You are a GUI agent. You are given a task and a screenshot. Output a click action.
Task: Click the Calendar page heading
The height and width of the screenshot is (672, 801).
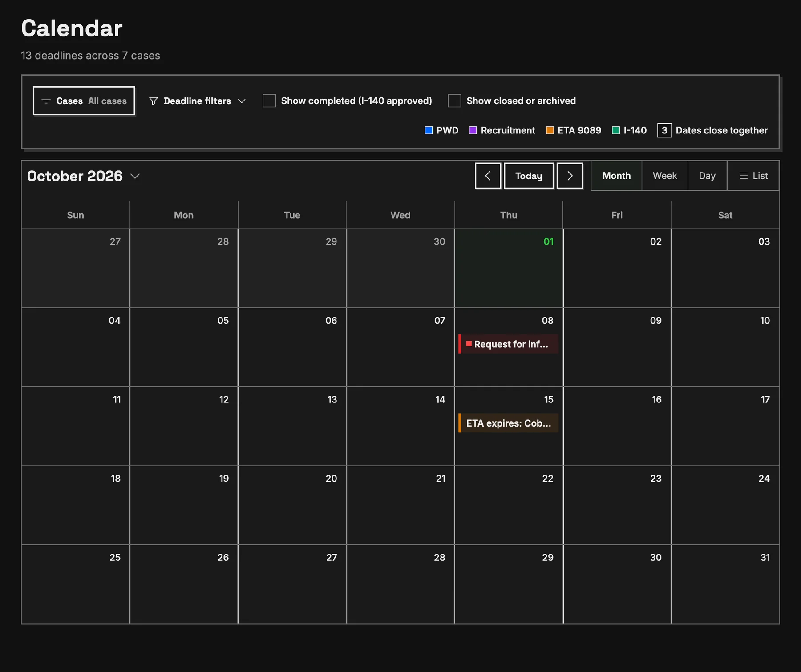(72, 28)
